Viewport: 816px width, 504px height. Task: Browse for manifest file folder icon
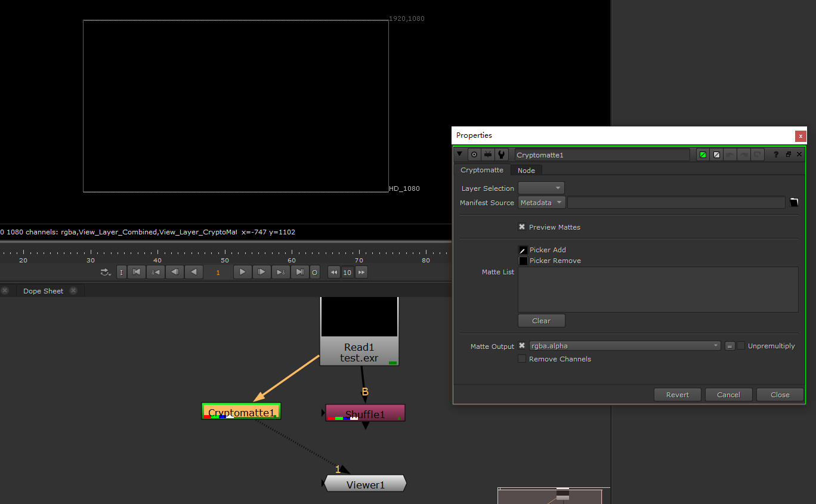794,203
